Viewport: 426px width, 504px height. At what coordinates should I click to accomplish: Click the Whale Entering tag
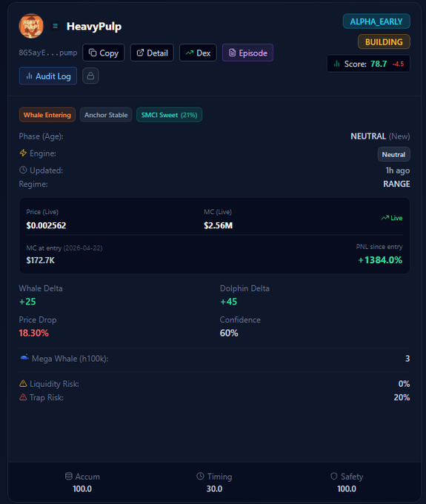click(x=47, y=115)
